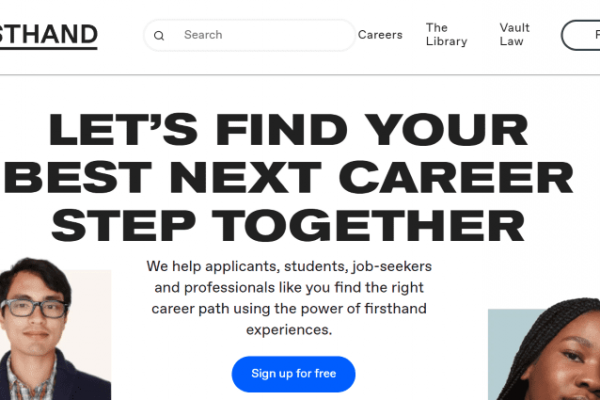This screenshot has width=600, height=400.
Task: Click the outlined button at header's right edge
Action: click(581, 35)
